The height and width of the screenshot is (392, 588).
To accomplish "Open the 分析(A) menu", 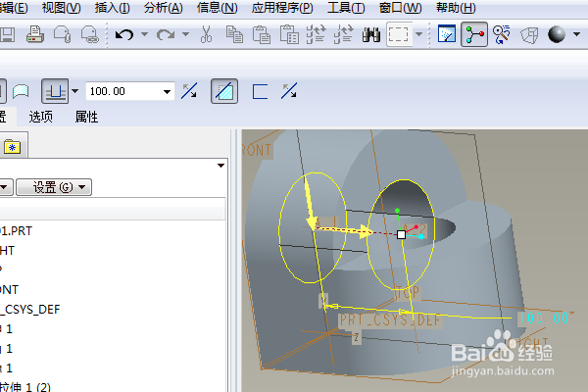I will [x=163, y=8].
